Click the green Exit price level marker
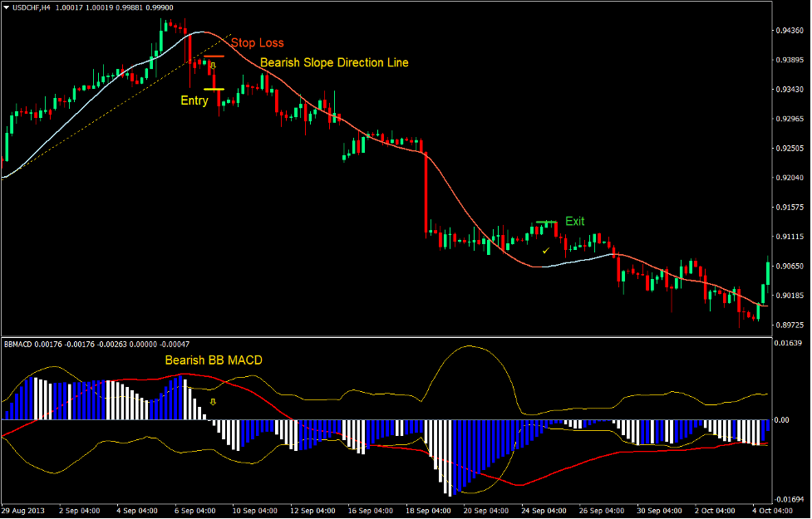 pyautogui.click(x=546, y=221)
